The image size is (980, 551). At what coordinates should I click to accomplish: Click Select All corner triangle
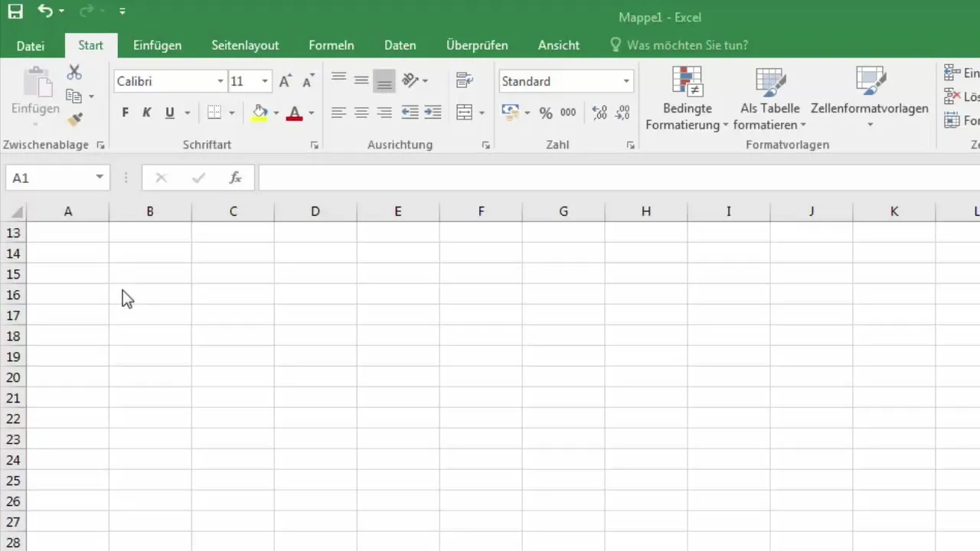point(15,212)
